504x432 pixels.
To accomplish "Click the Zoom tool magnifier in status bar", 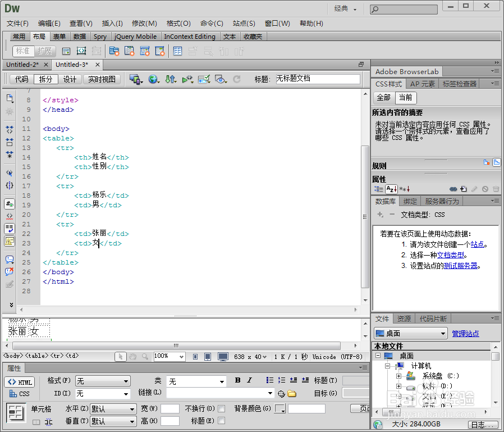I will [x=145, y=357].
